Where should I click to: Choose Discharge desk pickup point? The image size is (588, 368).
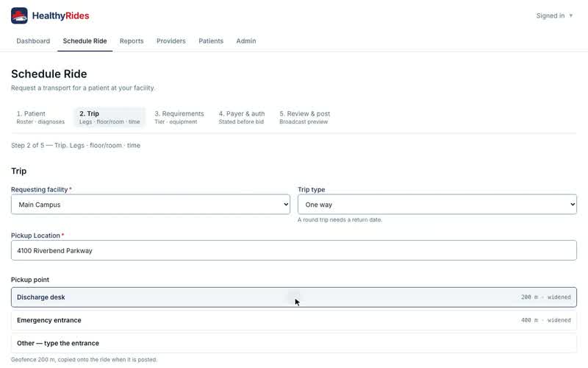(293, 297)
